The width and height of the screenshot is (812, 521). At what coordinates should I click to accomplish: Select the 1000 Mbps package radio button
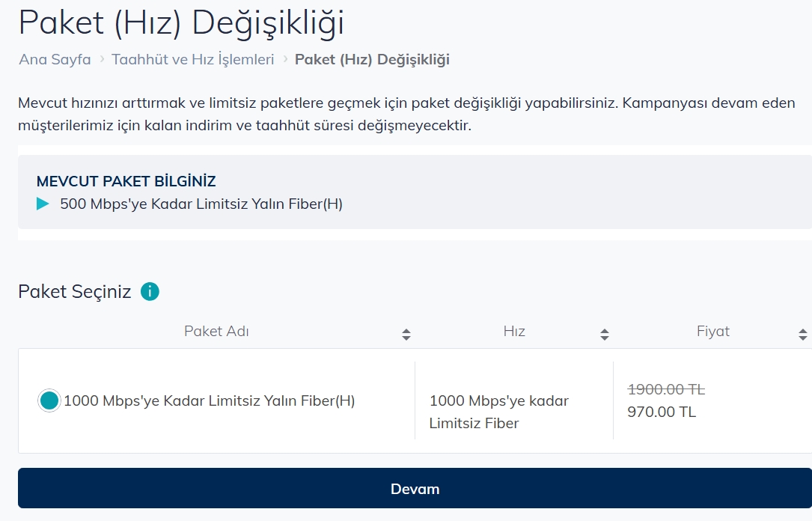coord(49,401)
